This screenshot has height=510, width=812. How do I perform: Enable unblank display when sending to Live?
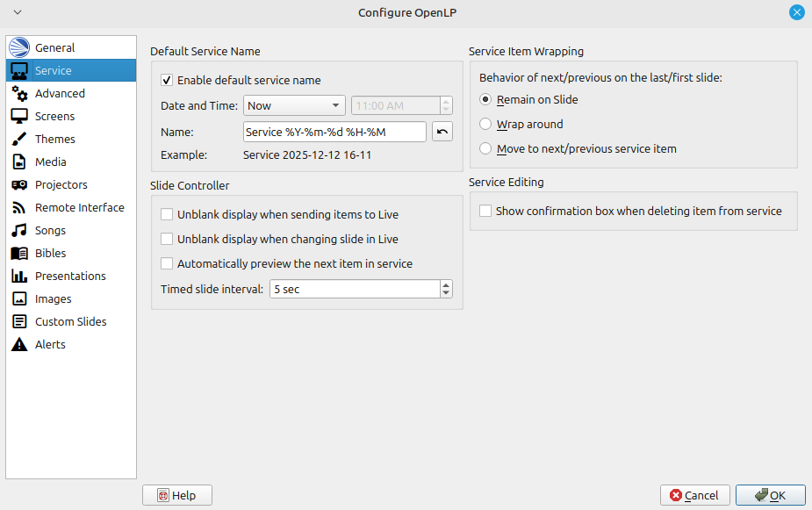168,214
